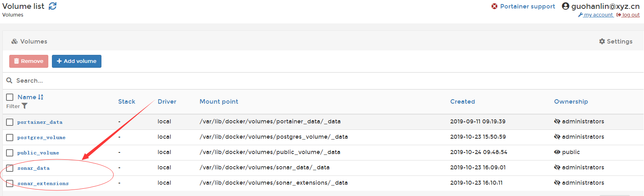Click the Portainer support lifebuoy icon
Viewport: 644px width, 196px height.
pyautogui.click(x=494, y=6)
